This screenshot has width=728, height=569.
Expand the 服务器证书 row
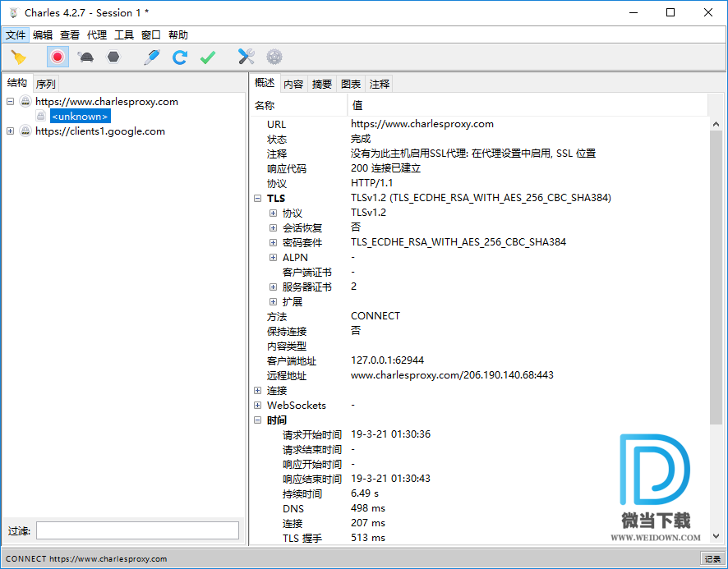[x=273, y=287]
